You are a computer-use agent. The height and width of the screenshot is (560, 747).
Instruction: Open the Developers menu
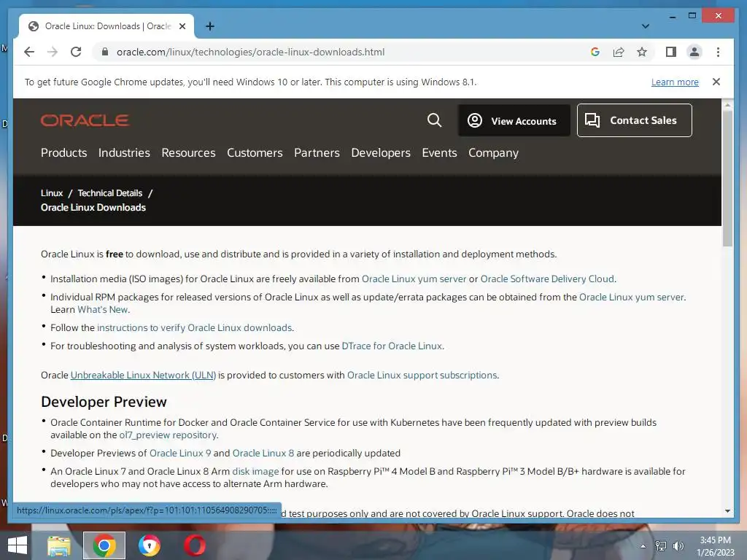pyautogui.click(x=381, y=153)
